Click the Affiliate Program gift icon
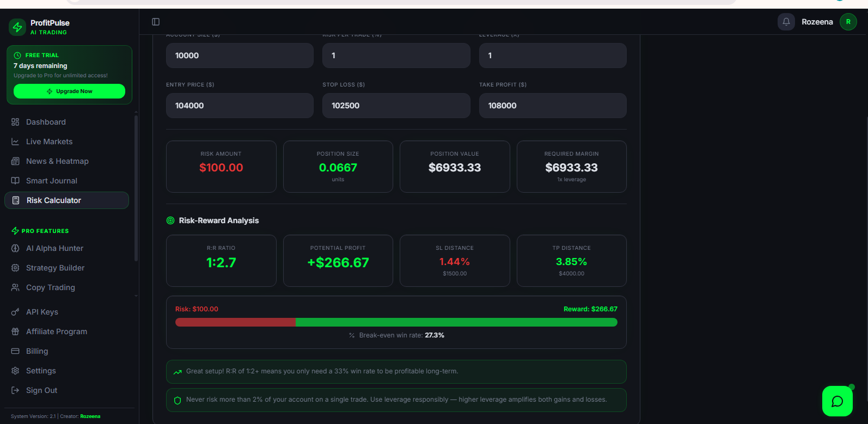 15,331
